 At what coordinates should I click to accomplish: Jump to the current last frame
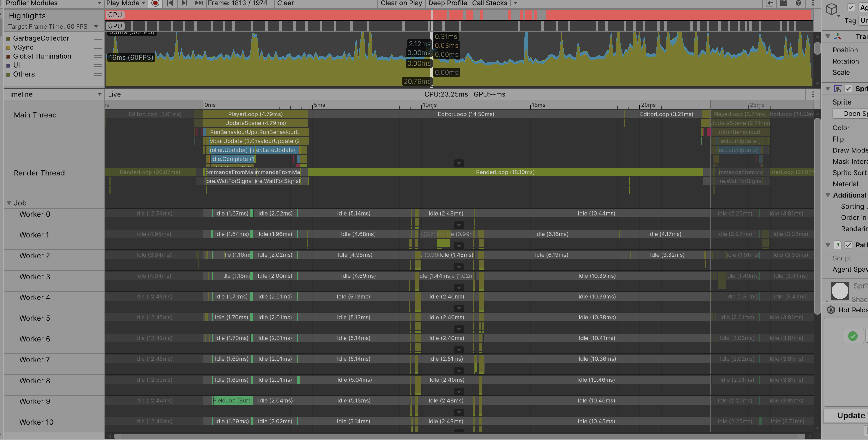(x=199, y=3)
